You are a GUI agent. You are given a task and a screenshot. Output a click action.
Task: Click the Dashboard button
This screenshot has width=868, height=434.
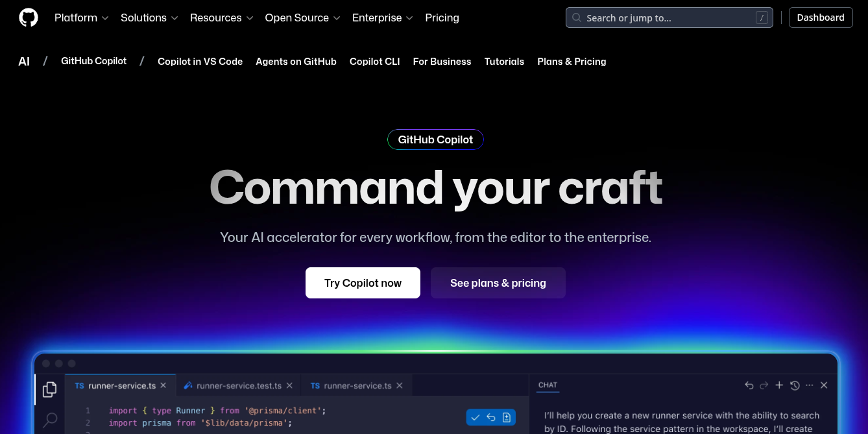click(x=820, y=18)
